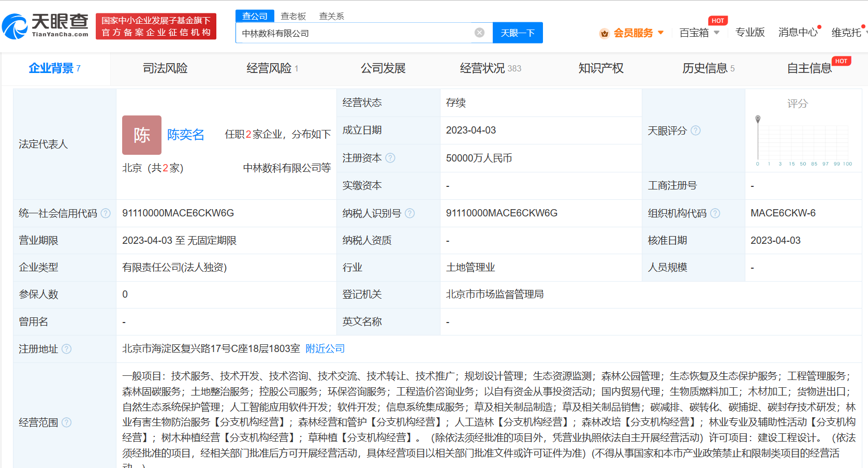Show the help icon beside 纳税人识别号

409,213
